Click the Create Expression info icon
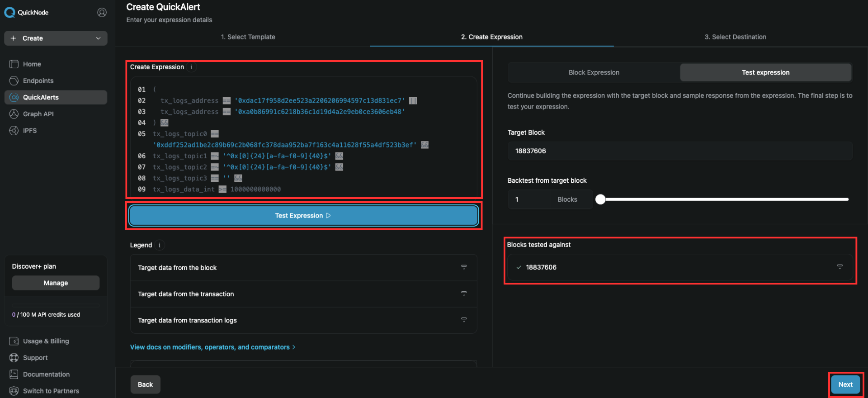Image resolution: width=868 pixels, height=398 pixels. tap(191, 67)
